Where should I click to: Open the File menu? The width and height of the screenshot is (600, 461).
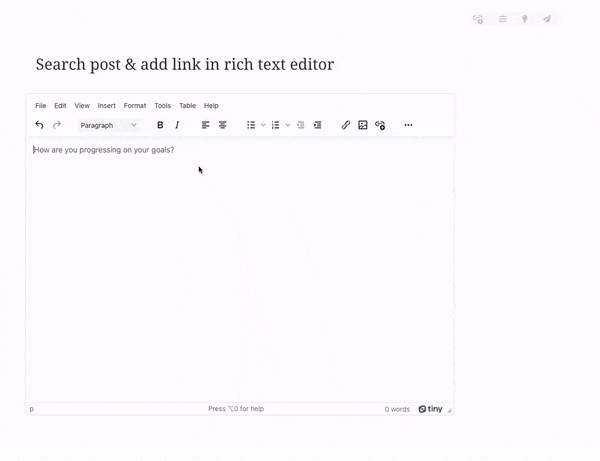pyautogui.click(x=41, y=106)
